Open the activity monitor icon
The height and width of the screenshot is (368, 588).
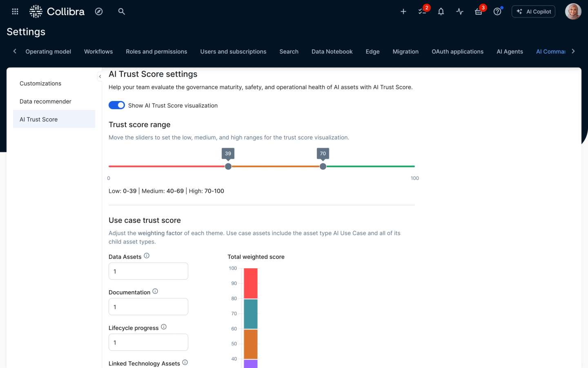click(459, 11)
